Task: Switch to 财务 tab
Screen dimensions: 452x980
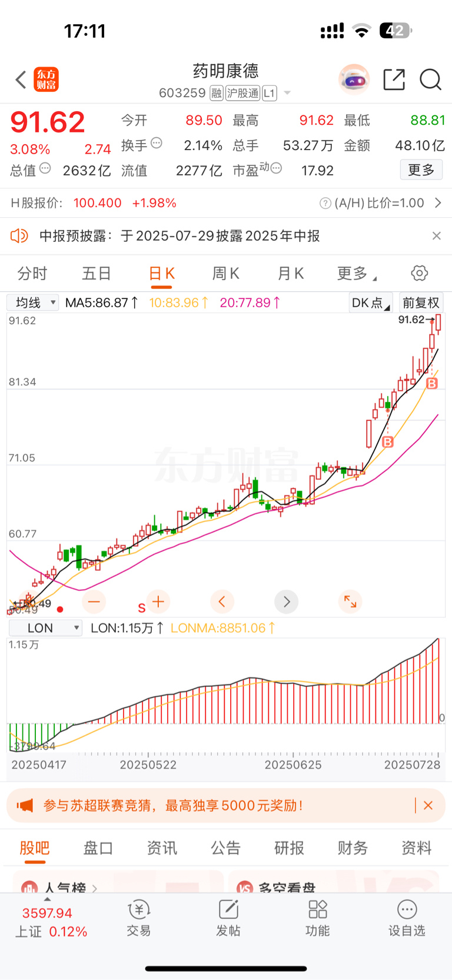Action: click(353, 848)
